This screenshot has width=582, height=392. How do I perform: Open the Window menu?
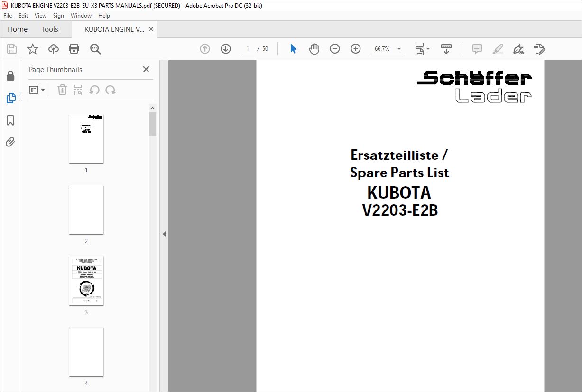(81, 16)
